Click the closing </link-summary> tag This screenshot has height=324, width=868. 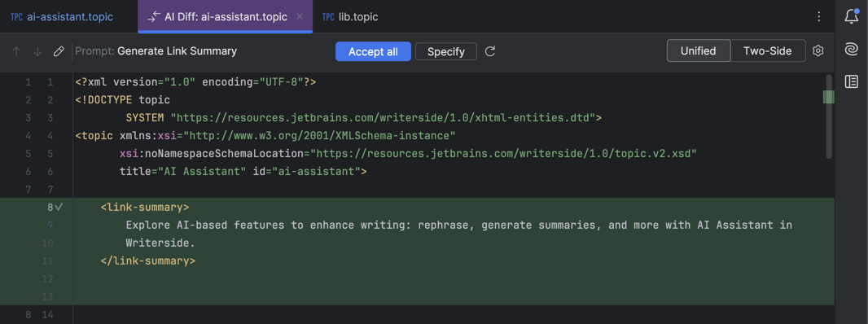tap(148, 261)
